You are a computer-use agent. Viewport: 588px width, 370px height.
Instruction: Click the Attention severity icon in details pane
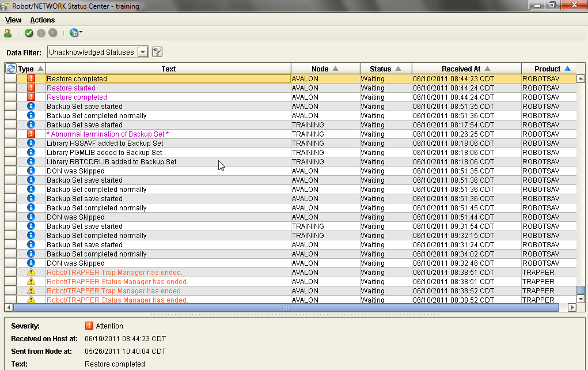click(x=89, y=326)
